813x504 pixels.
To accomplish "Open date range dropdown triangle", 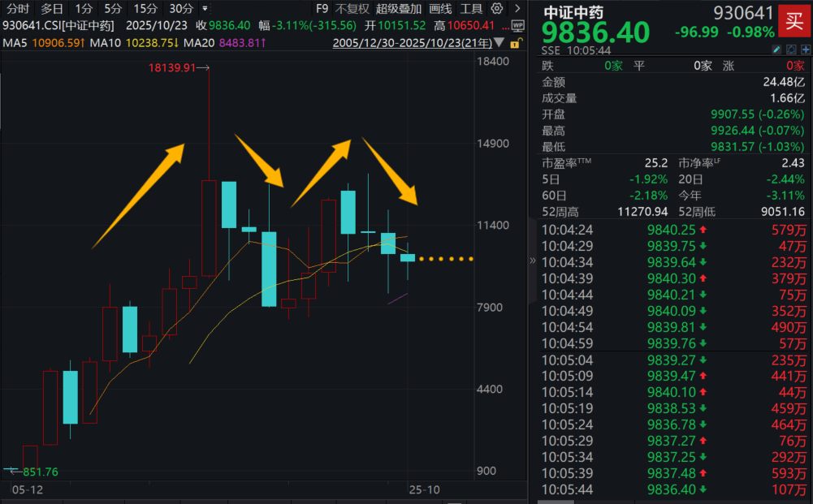I will point(499,42).
